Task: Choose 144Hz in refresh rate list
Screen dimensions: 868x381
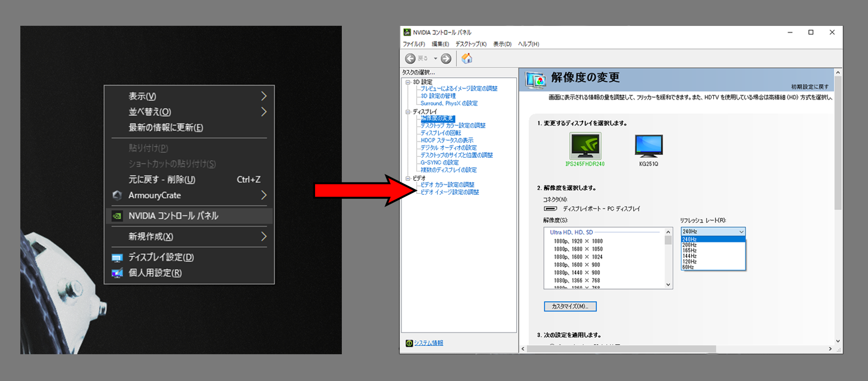Action: click(x=713, y=256)
